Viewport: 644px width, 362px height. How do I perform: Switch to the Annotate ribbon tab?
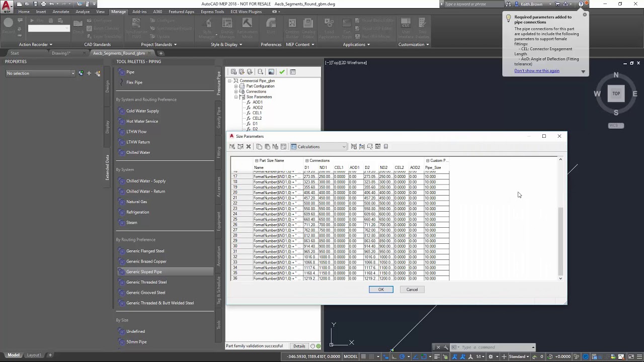point(61,12)
